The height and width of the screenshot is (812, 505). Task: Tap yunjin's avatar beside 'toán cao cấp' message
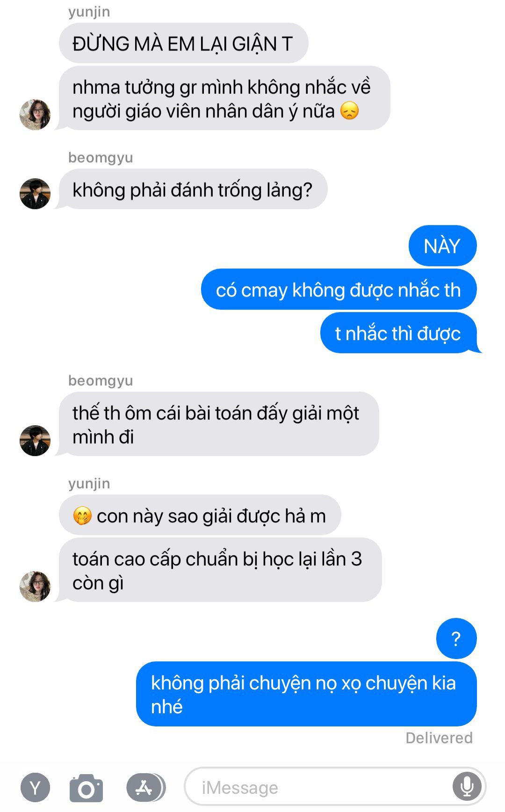tap(35, 587)
